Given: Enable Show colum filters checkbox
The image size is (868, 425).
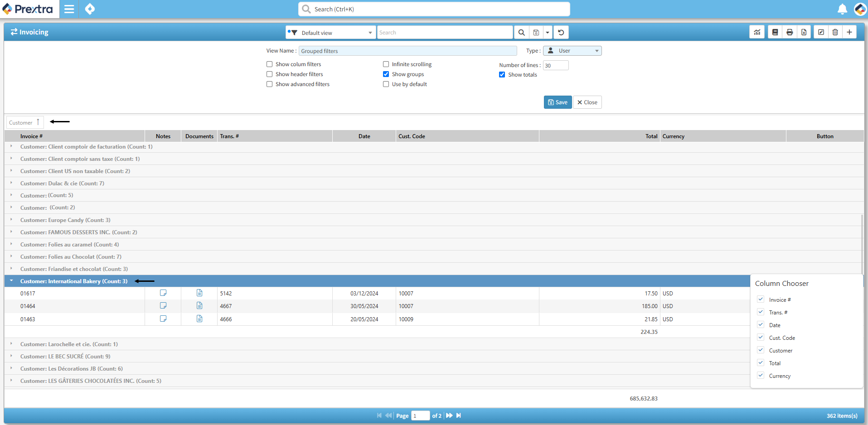Looking at the screenshot, I should pyautogui.click(x=270, y=64).
